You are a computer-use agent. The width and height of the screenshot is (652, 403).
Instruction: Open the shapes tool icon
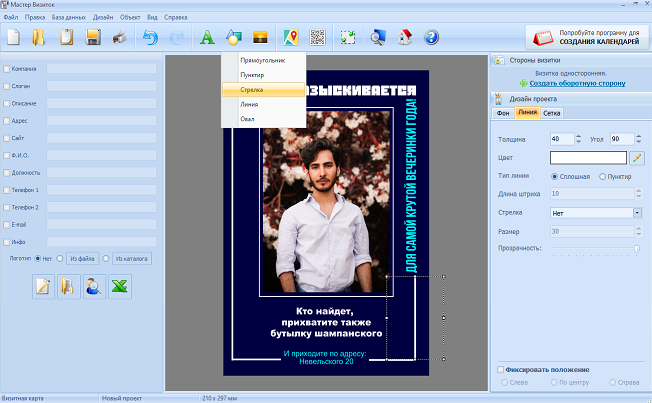(234, 37)
